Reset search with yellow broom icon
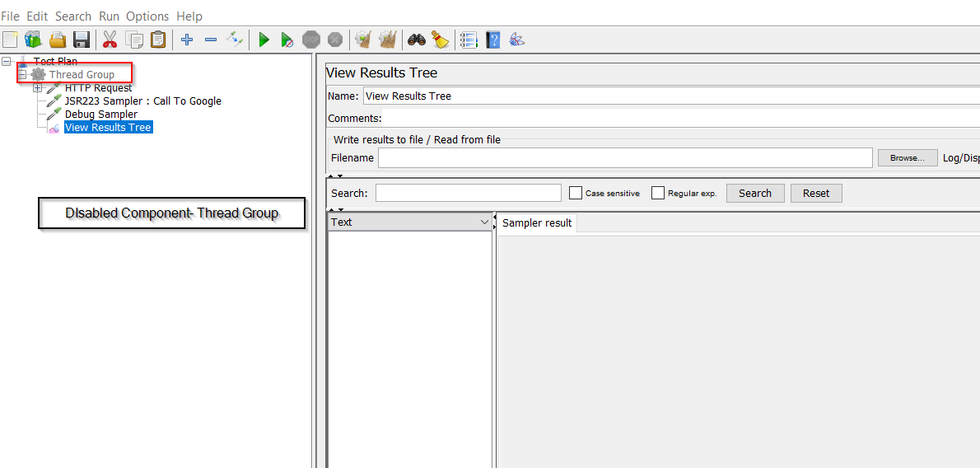 (x=441, y=40)
